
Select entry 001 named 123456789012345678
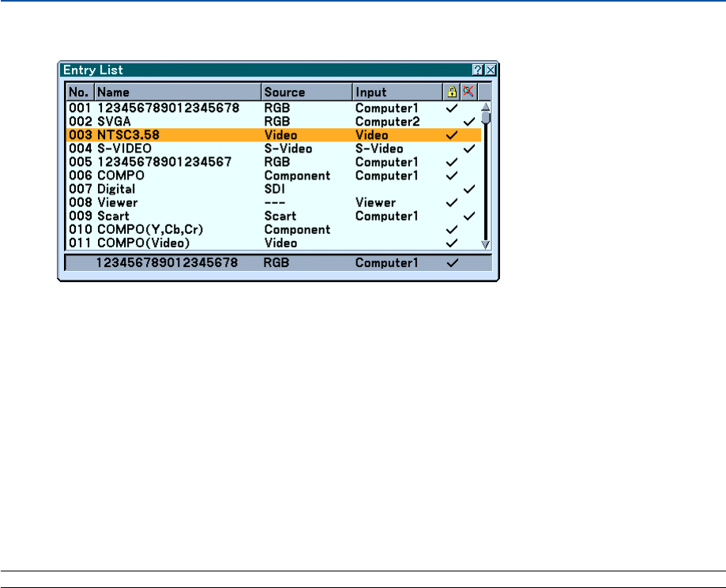[x=273, y=108]
